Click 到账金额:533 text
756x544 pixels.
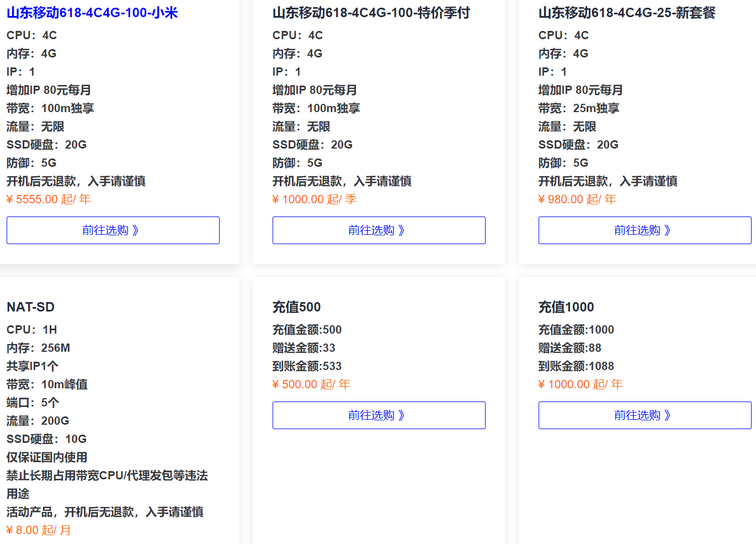point(307,366)
